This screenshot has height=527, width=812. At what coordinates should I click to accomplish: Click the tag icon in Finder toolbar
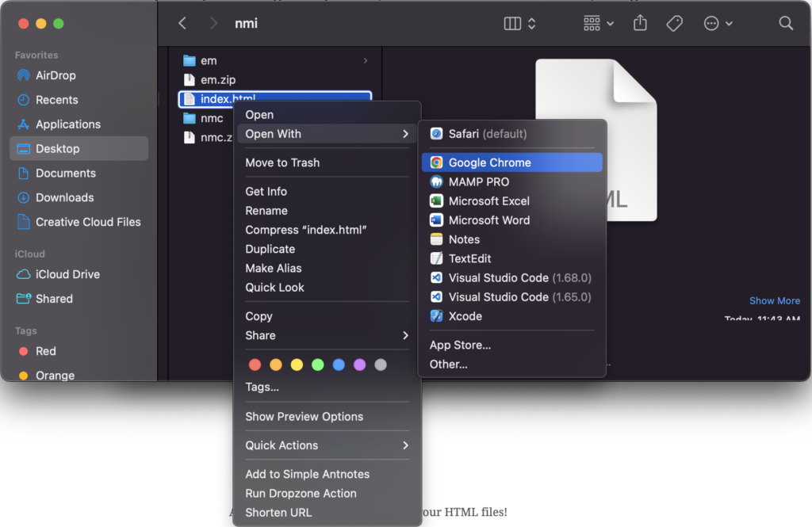[x=674, y=24]
